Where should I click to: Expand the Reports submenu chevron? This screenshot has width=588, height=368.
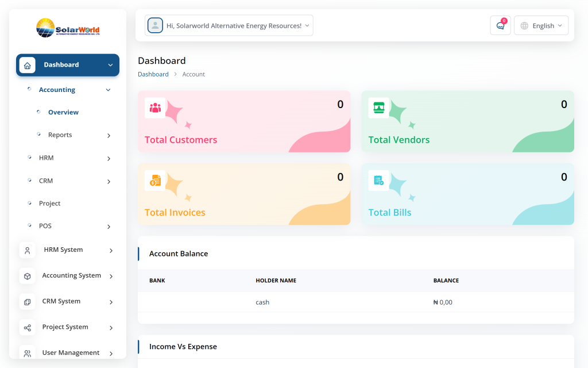(109, 136)
